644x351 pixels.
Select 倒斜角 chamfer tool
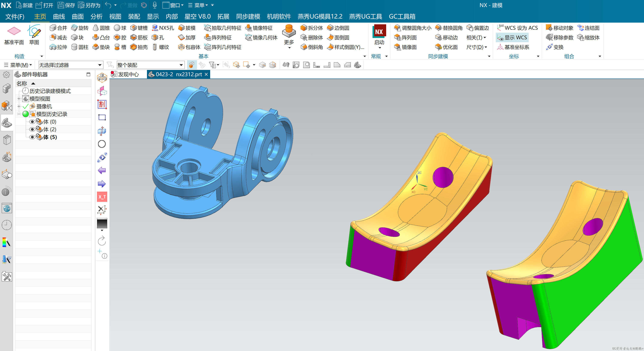[x=311, y=47]
